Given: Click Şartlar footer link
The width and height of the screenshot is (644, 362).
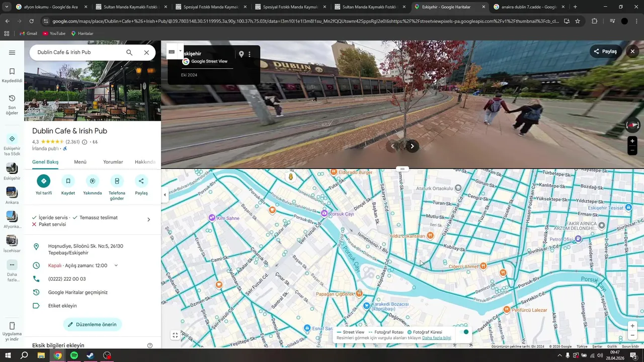Looking at the screenshot, I should coord(597,346).
